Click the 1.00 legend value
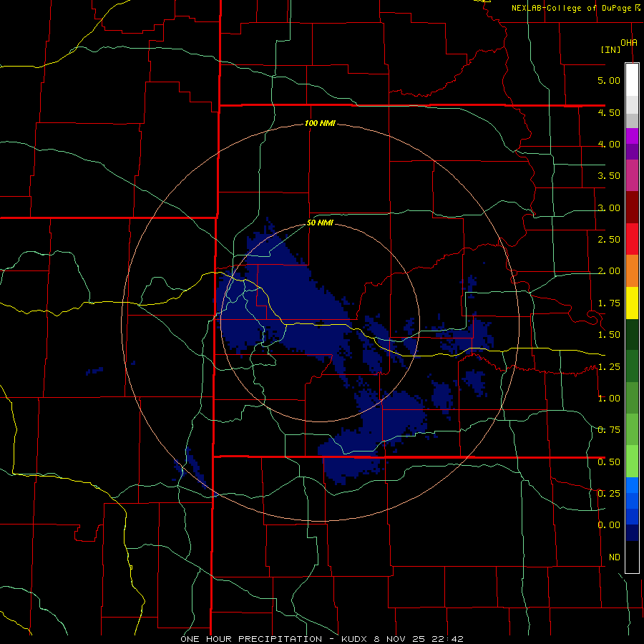 click(609, 399)
